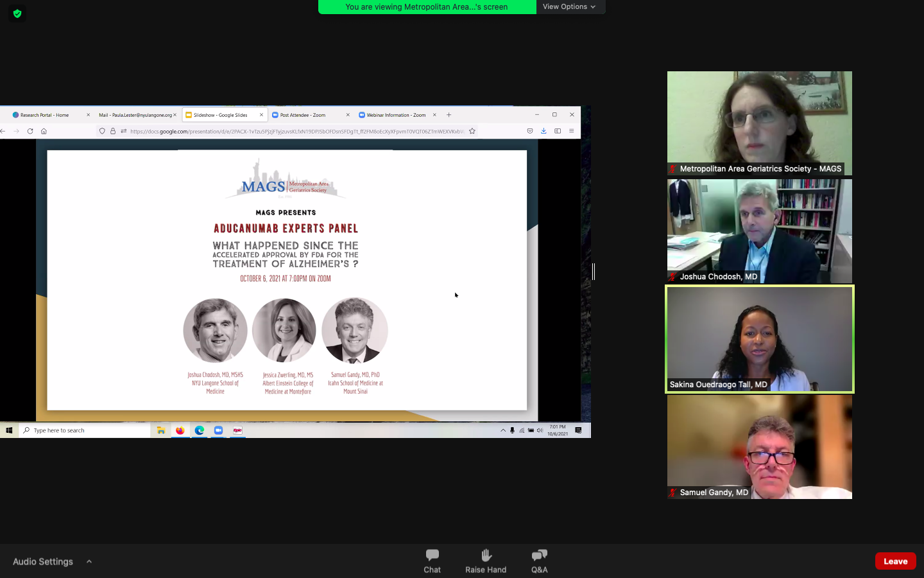Click the tracking protection shield icon
The width and height of the screenshot is (924, 578).
tap(102, 131)
